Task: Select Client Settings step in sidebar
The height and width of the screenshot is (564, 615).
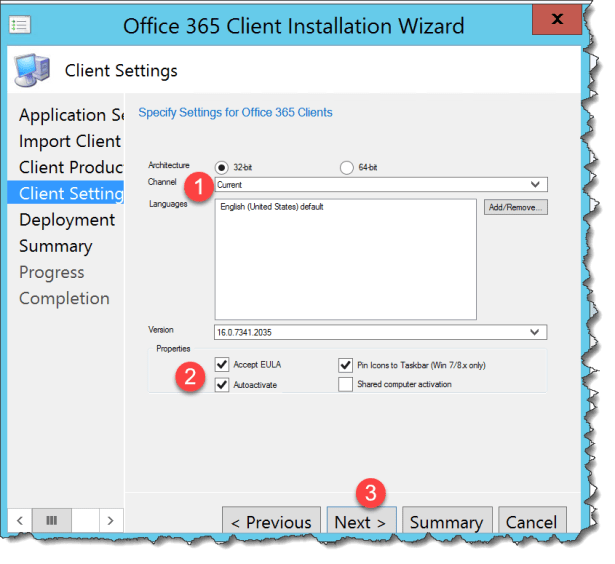Action: point(66,193)
